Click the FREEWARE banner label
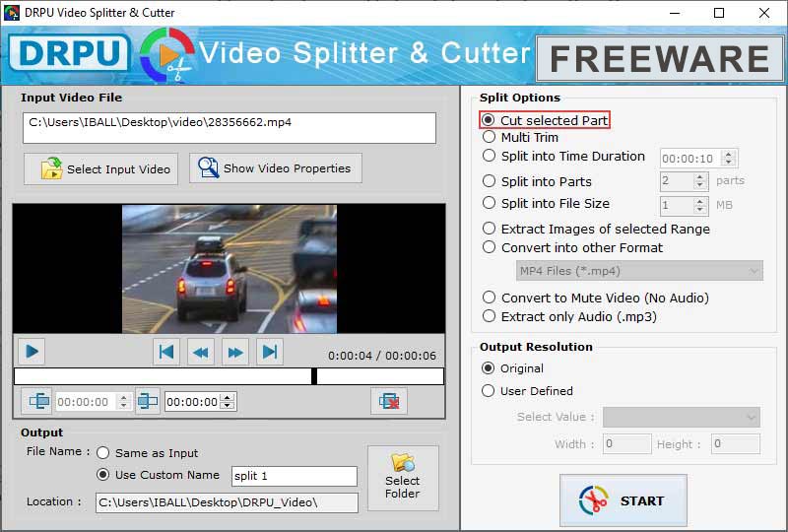This screenshot has width=788, height=532. pyautogui.click(x=659, y=59)
